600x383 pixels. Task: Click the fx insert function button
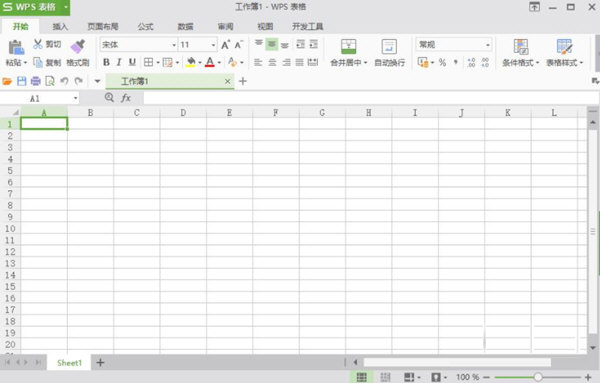pos(126,98)
